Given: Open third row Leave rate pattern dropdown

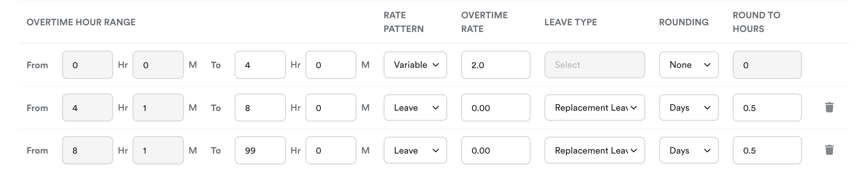Looking at the screenshot, I should [x=415, y=150].
